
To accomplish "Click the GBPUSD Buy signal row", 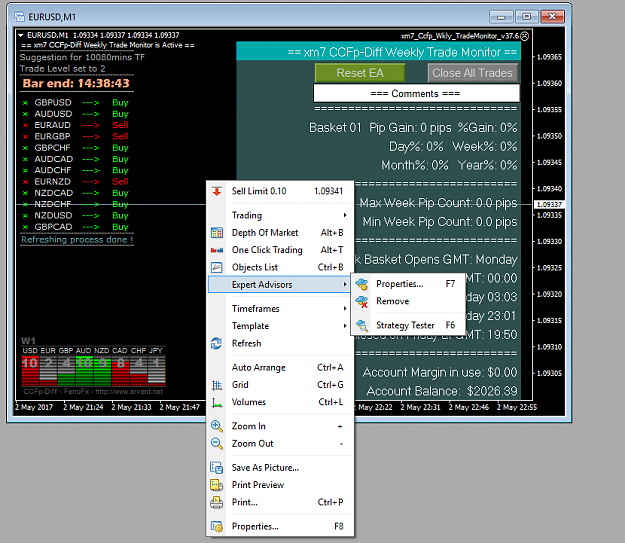I will tap(76, 102).
